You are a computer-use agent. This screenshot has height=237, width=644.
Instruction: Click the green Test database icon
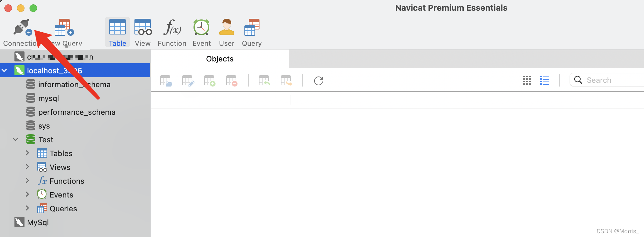(31, 139)
